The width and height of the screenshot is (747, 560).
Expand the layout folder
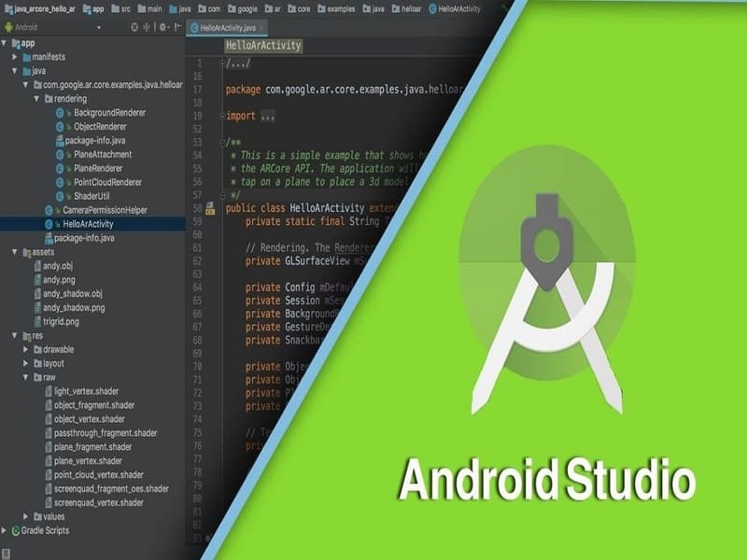(x=26, y=363)
